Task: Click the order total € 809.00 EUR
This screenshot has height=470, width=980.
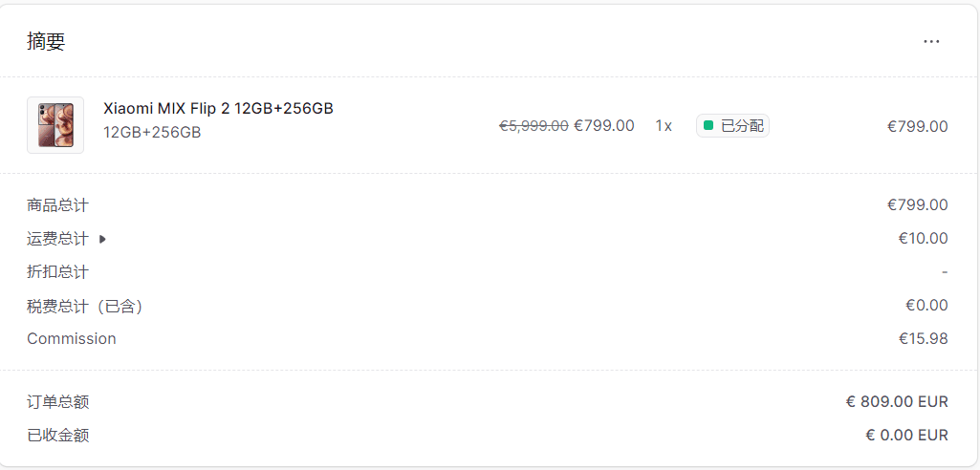Action: [x=897, y=402]
